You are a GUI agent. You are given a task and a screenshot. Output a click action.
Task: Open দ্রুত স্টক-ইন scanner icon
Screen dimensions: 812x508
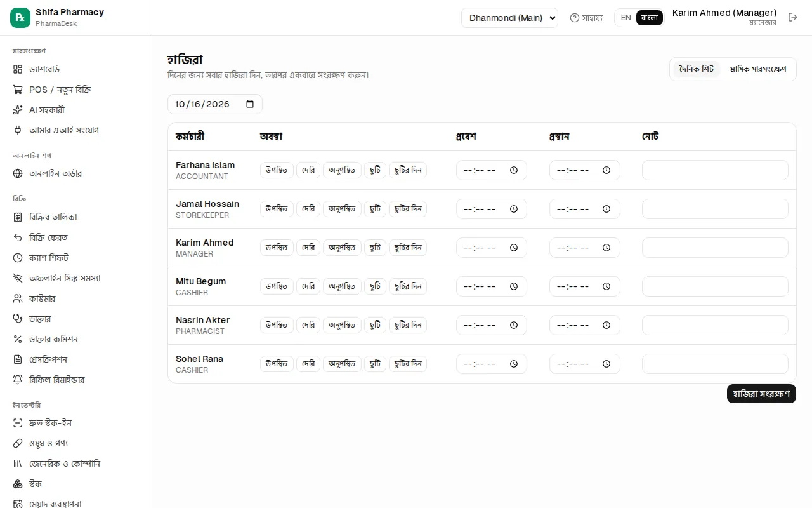pos(18,423)
